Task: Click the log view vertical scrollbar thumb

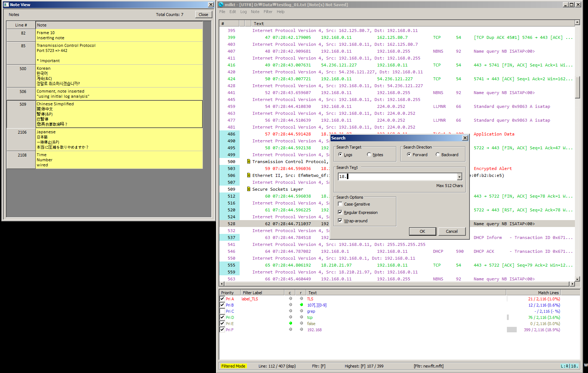Action: tap(577, 87)
